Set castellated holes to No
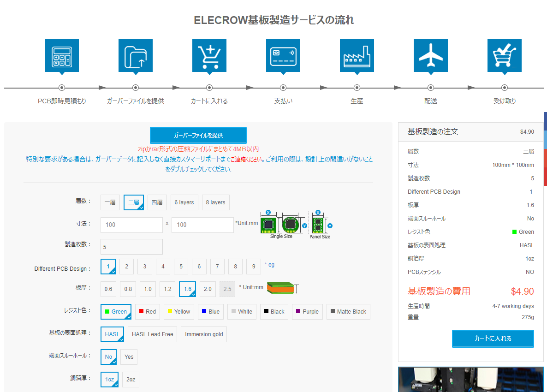The width and height of the screenshot is (547, 392). pyautogui.click(x=108, y=357)
